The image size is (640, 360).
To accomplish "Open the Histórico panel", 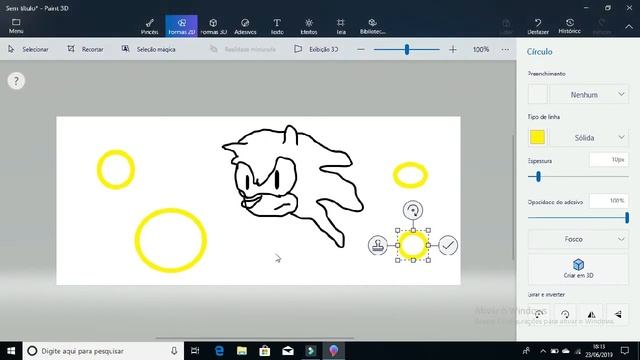I will coord(570,26).
